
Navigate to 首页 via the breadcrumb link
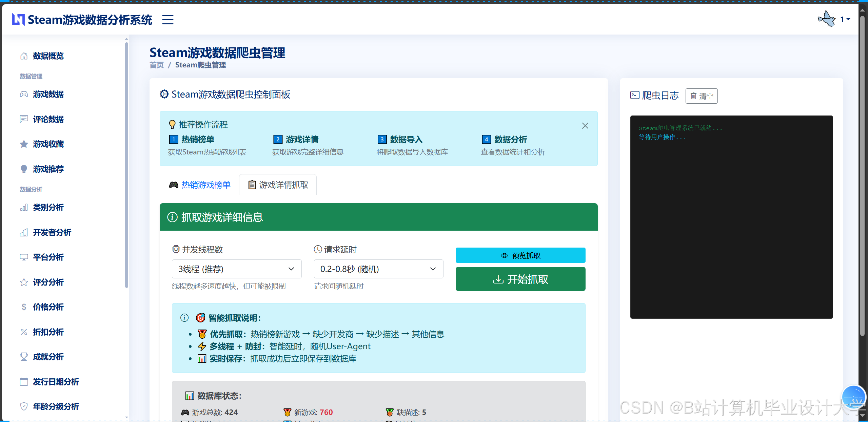pos(156,65)
